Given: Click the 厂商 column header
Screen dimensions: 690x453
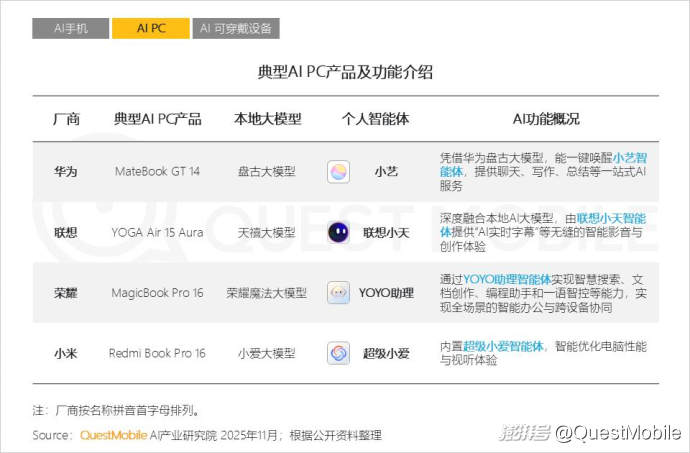Looking at the screenshot, I should 66,119.
